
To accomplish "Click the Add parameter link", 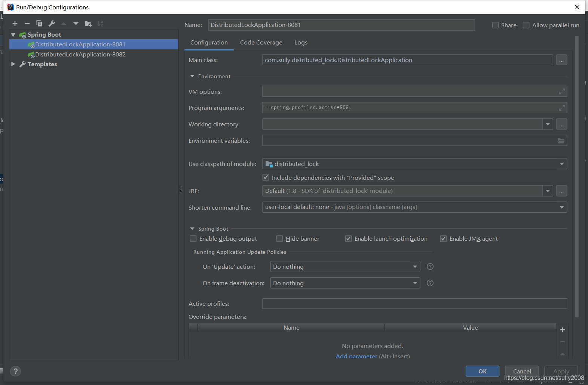I will [x=356, y=356].
